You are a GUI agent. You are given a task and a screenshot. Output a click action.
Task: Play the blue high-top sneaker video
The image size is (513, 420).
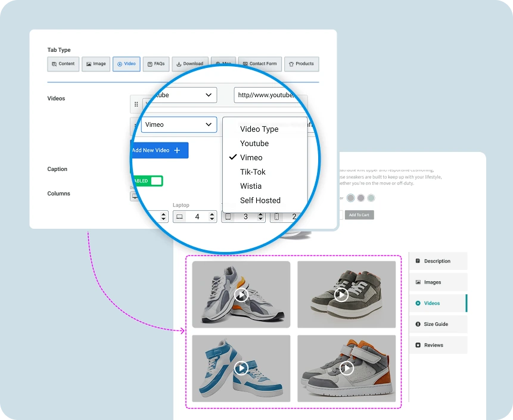click(241, 368)
